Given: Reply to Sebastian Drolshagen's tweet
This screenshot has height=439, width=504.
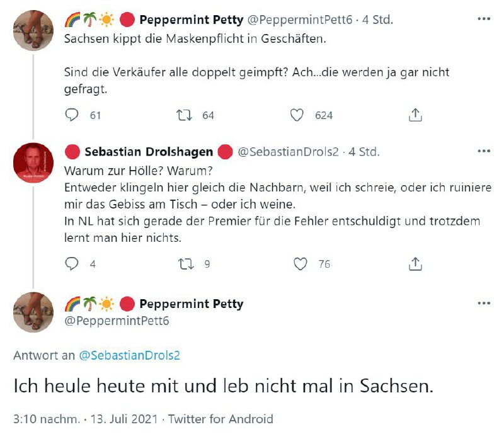Looking at the screenshot, I should click(x=72, y=264).
